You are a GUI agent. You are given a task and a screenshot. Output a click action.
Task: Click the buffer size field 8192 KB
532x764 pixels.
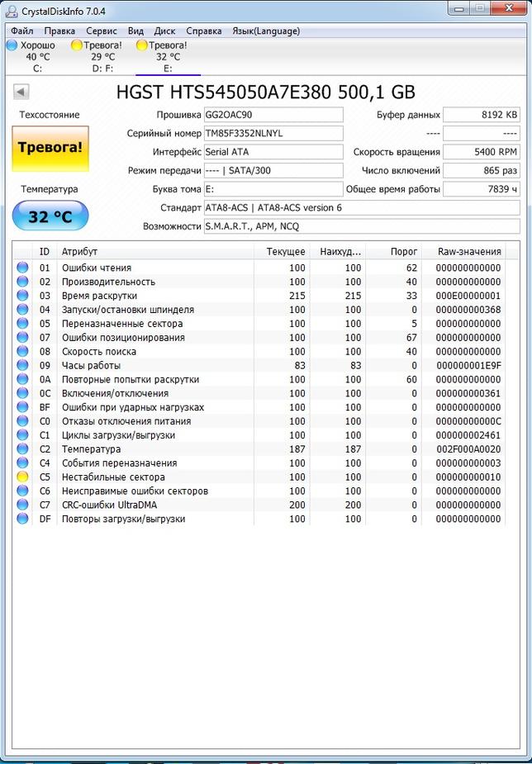coord(482,115)
